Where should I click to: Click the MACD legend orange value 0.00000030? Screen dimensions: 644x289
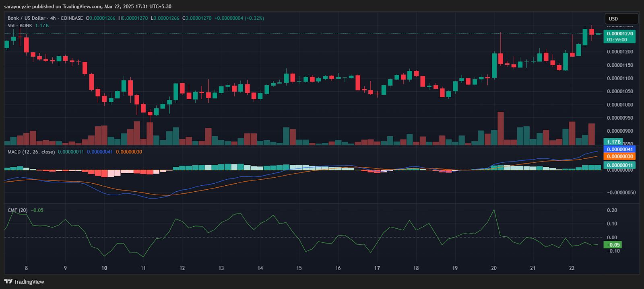click(129, 152)
